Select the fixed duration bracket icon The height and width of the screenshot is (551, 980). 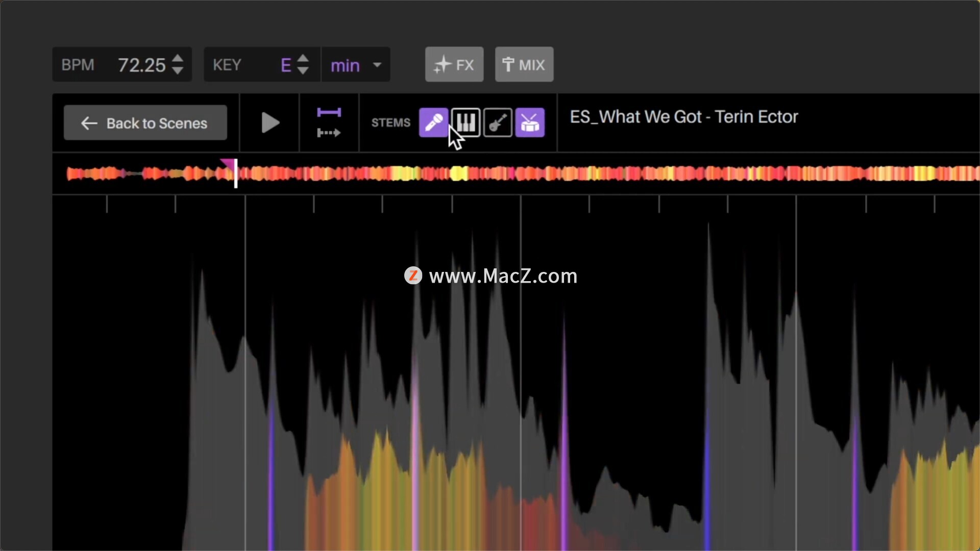(329, 112)
